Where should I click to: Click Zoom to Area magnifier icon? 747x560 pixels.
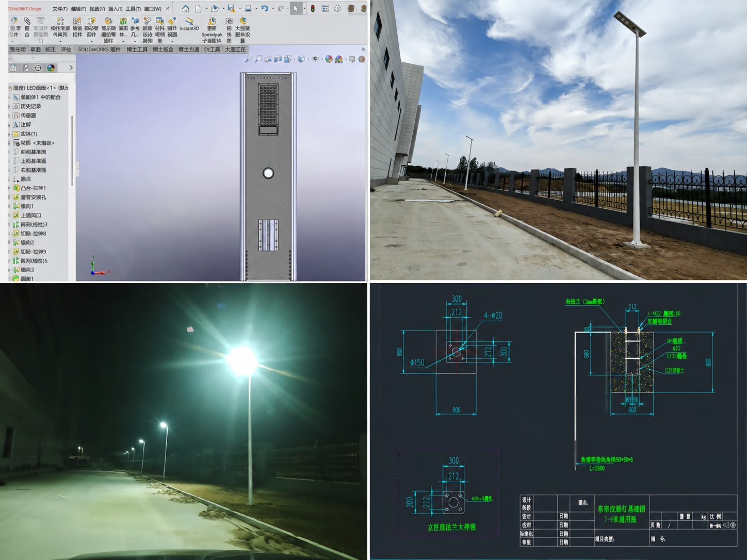tap(258, 59)
